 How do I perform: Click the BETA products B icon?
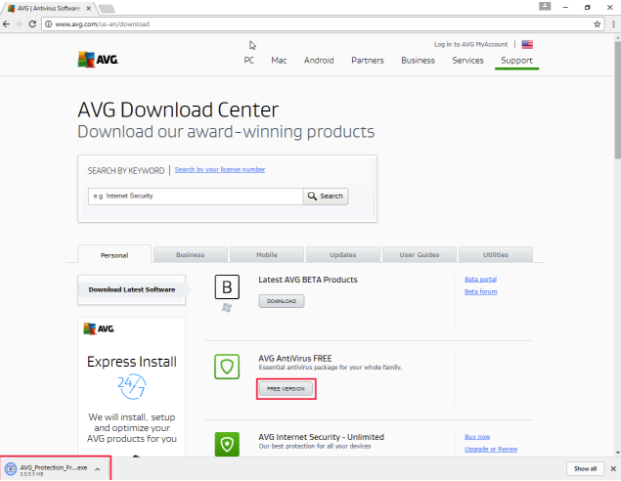(227, 287)
